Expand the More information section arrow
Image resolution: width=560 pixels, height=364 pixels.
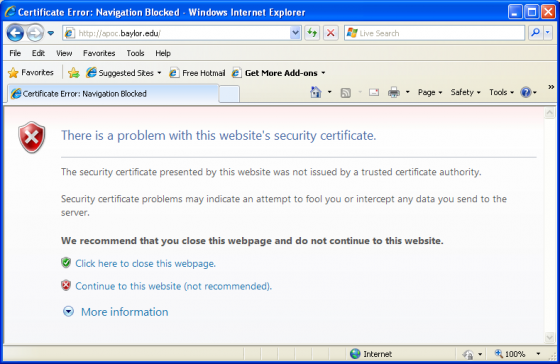pyautogui.click(x=68, y=311)
